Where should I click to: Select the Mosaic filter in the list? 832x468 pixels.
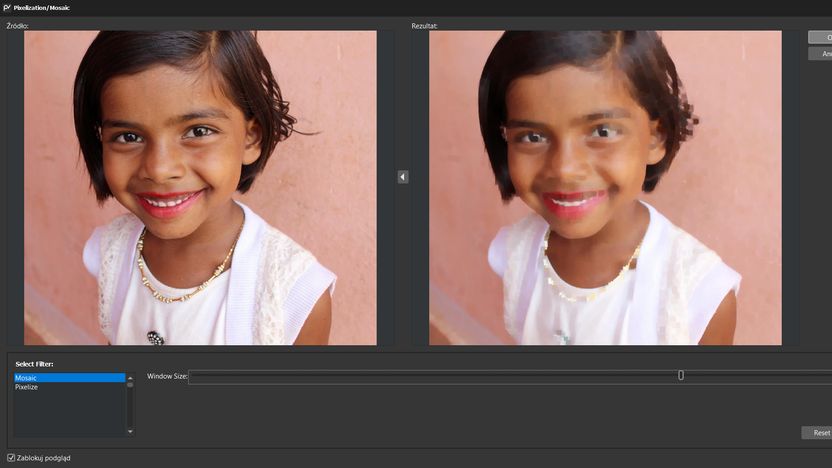(x=70, y=378)
